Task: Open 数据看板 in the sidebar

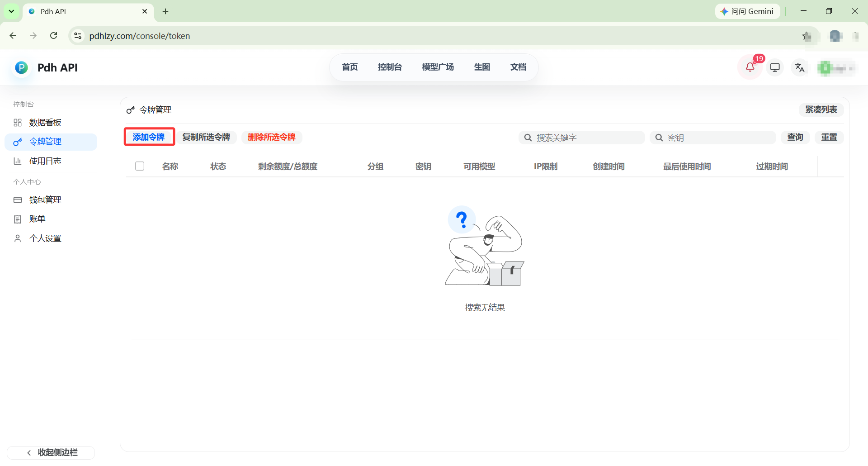Action: [51, 123]
